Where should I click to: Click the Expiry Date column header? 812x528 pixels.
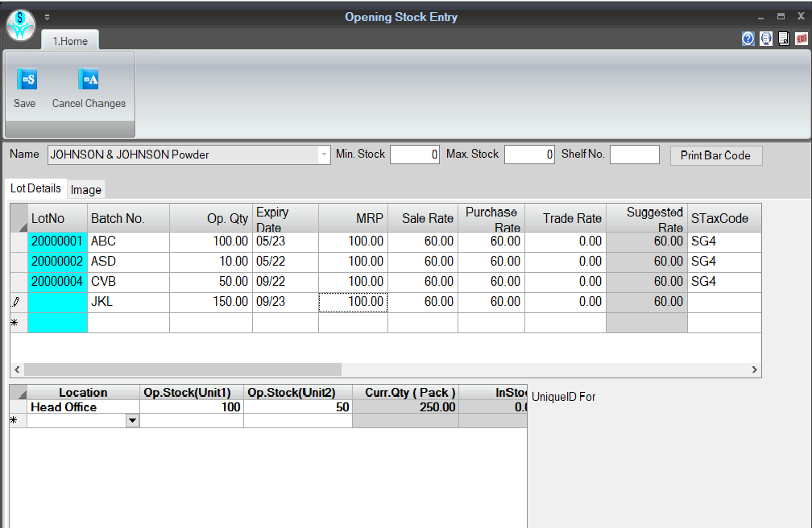285,218
